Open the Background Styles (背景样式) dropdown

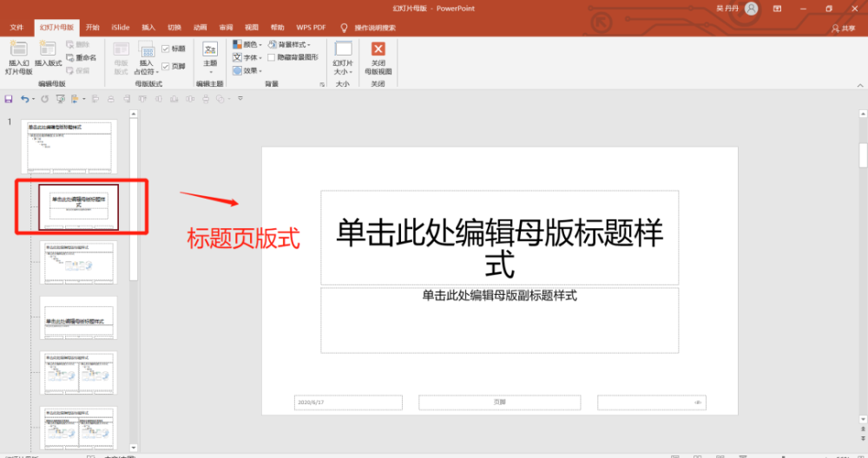tap(289, 44)
